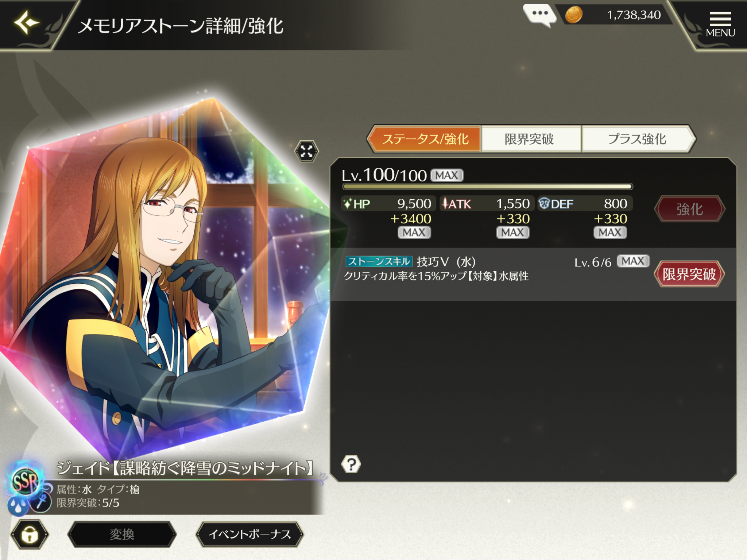
Task: Open the chat speech bubble icon
Action: pos(539,15)
